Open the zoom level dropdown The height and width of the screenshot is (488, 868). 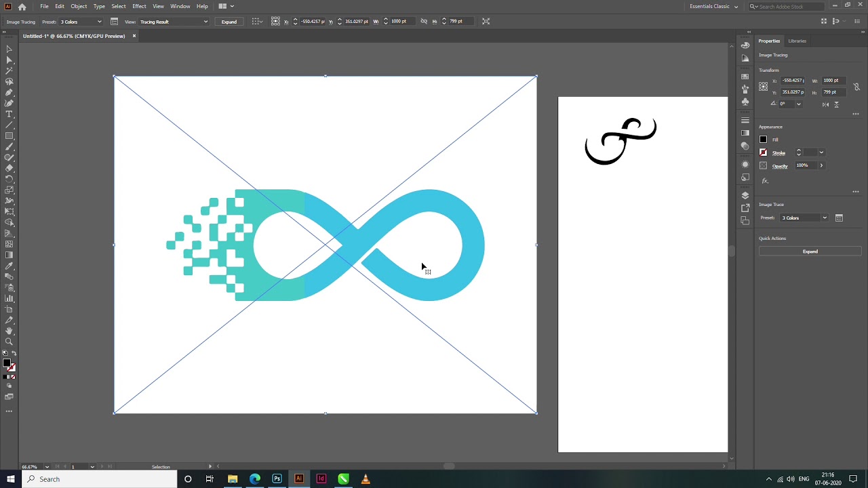click(47, 467)
